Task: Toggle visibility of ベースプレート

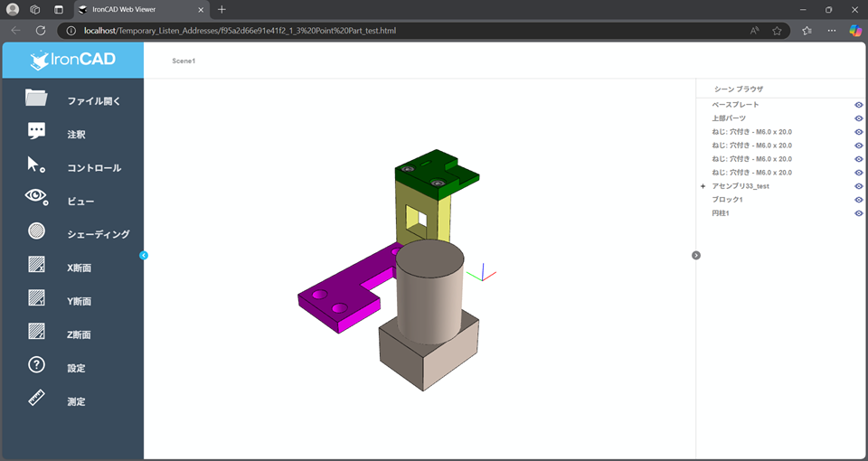Action: 859,105
